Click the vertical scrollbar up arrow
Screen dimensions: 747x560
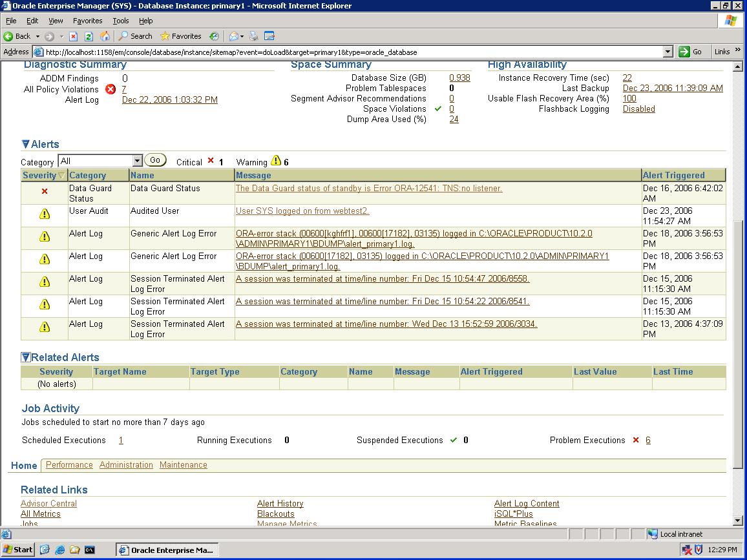pyautogui.click(x=738, y=67)
